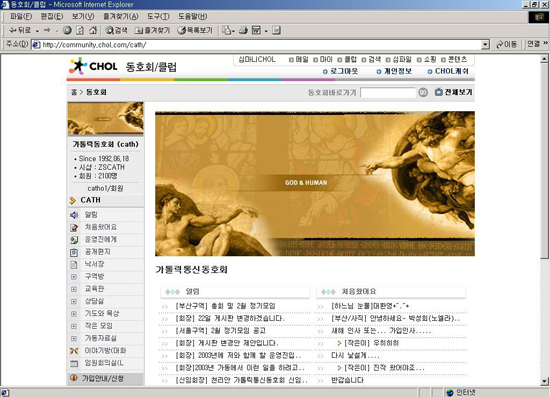Click the 전체보기 view-all icon link
Screen dimensions: 550x397
(454, 92)
